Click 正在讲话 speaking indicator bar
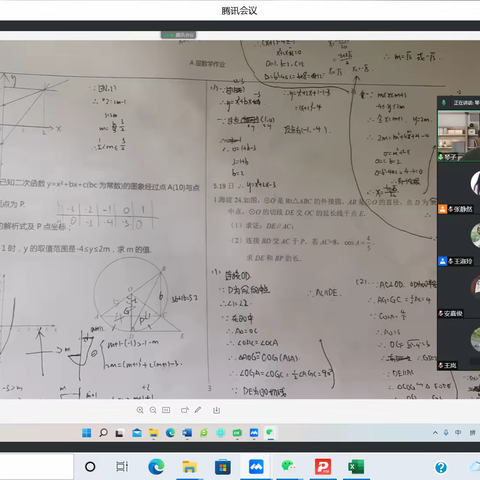This screenshot has width=480, height=480. click(x=459, y=103)
